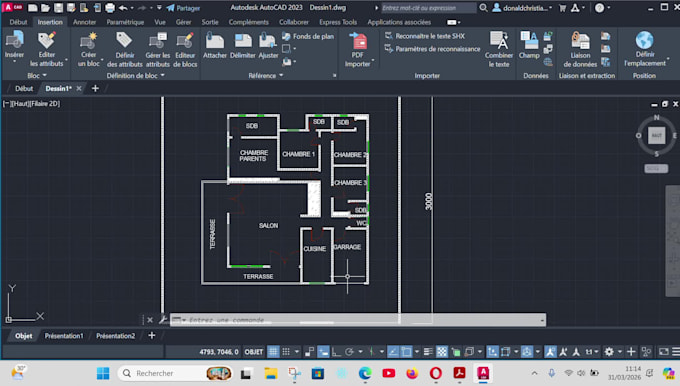Toggle lineweight display in status bar
Image resolution: width=680 pixels, height=386 pixels.
pos(428,352)
